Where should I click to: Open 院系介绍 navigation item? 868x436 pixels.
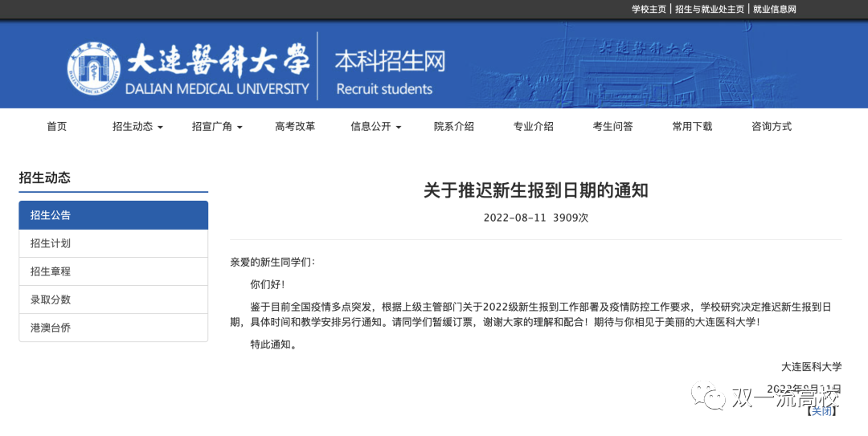(454, 127)
